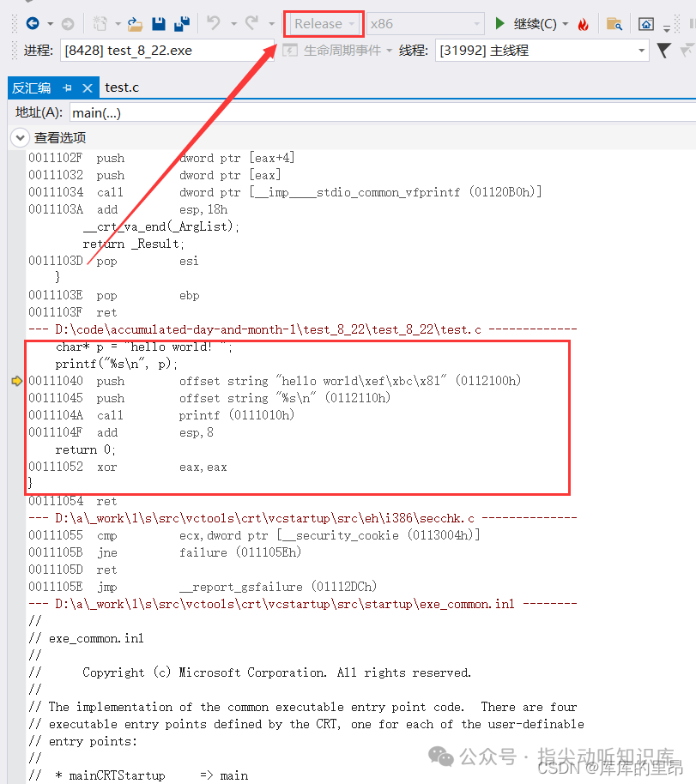696x784 pixels.
Task: Open the Navigate Backward history dropdown arrow
Action: [50, 23]
